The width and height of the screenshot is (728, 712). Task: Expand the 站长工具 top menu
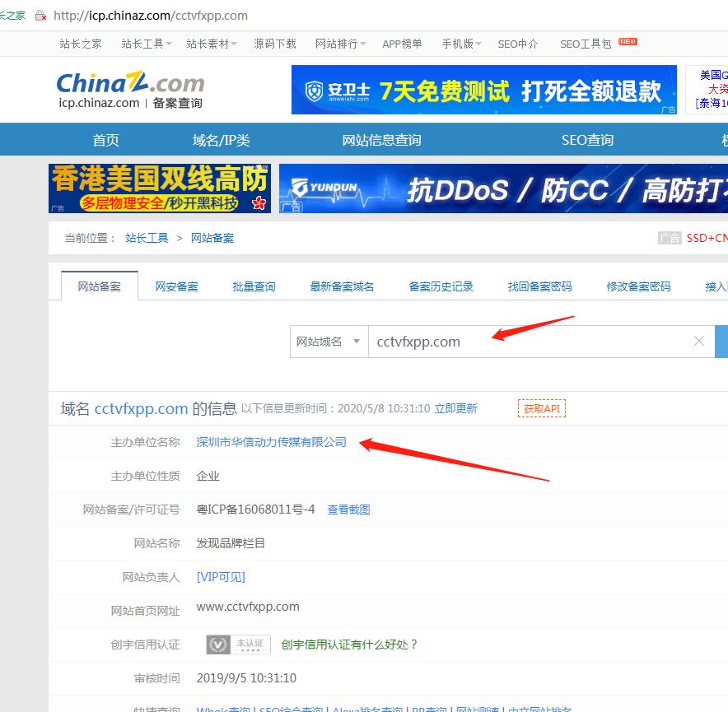click(147, 44)
